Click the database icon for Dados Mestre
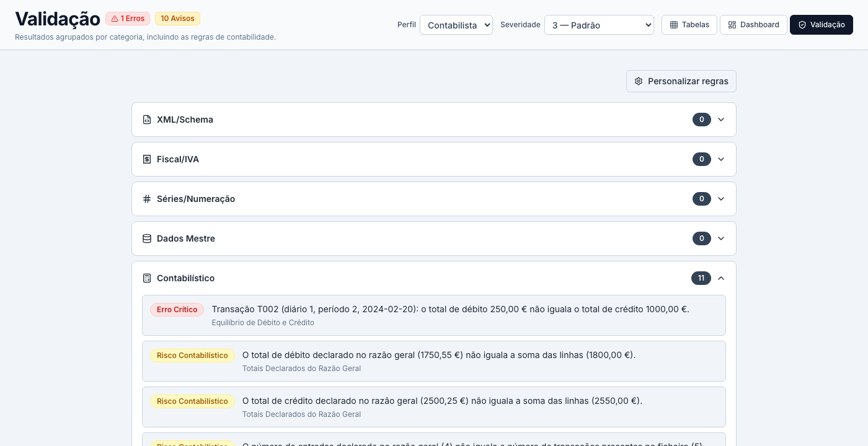868x446 pixels. pos(147,238)
